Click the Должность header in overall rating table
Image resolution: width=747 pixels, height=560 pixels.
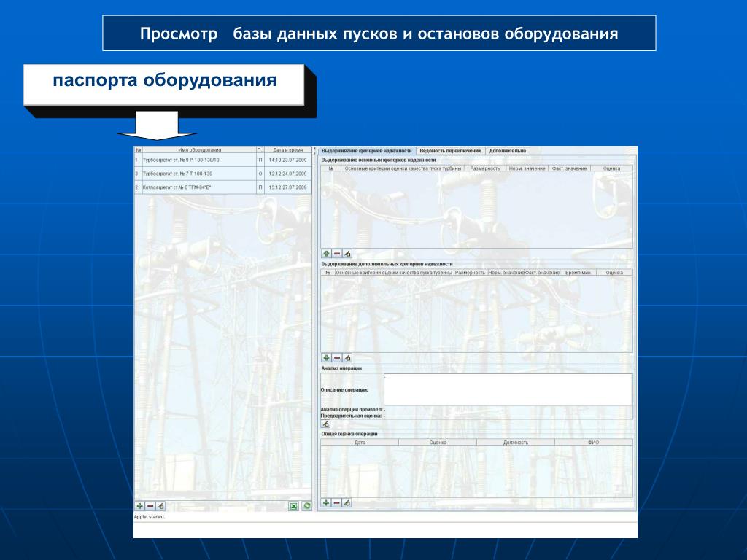(x=516, y=443)
